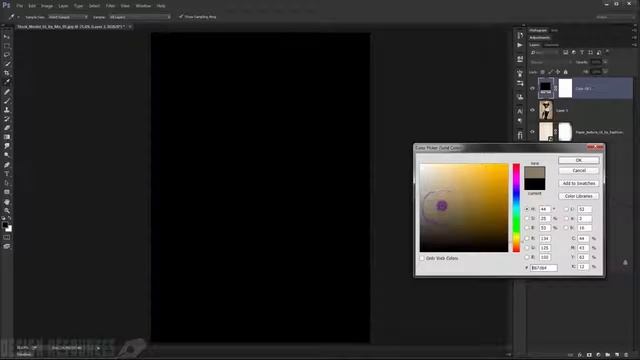
Task: Select the L lightness radio button
Action: 566,209
